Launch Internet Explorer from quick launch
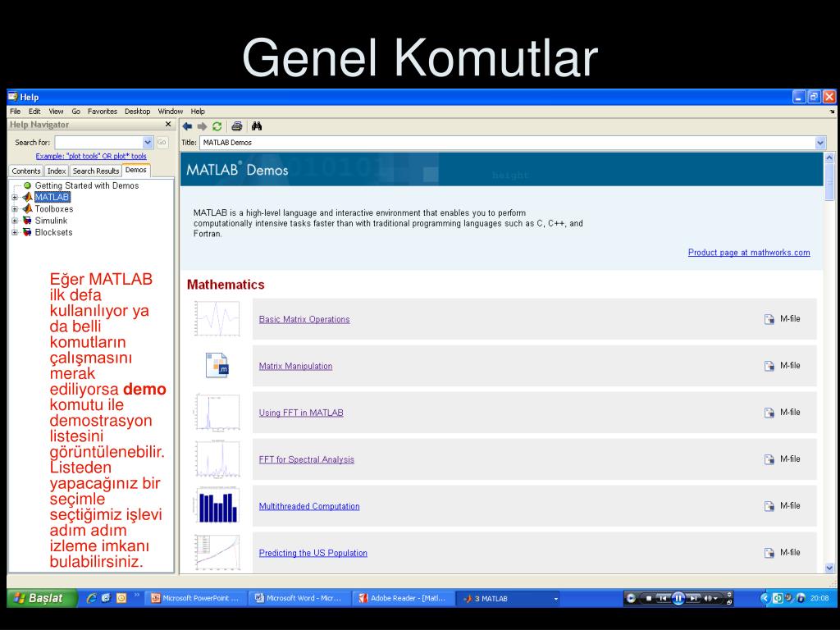 coord(91,598)
